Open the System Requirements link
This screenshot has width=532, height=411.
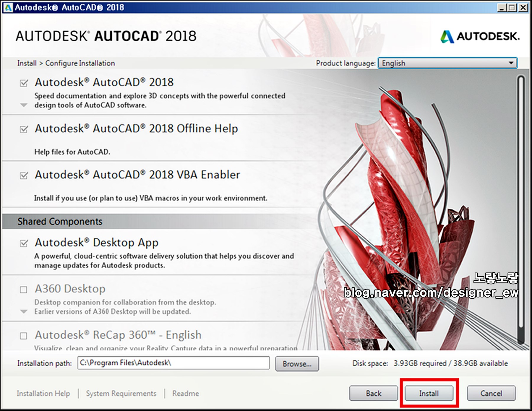121,394
